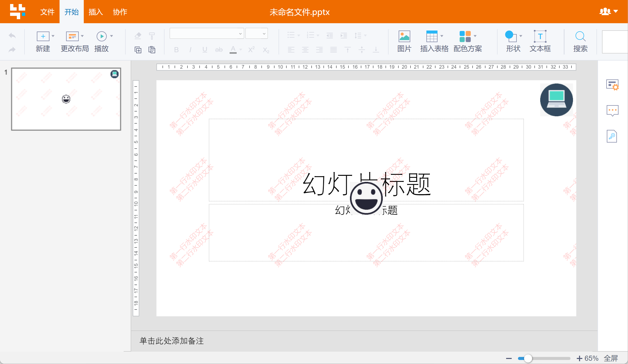Open the 配色方案 color scheme icon

(465, 36)
